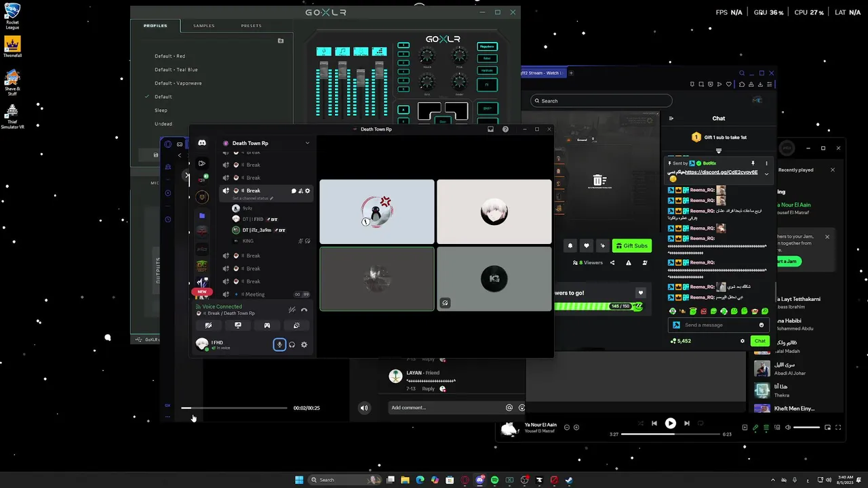Open Spotify from Windows taskbar
The height and width of the screenshot is (488, 868).
[x=494, y=480]
